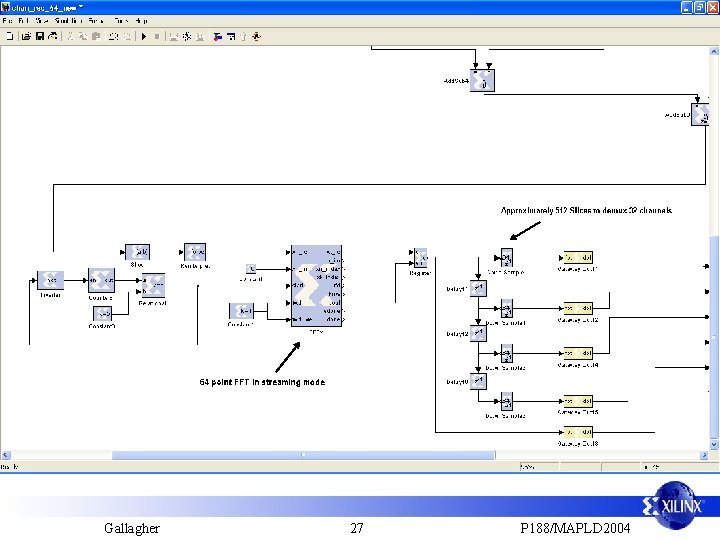Click the horizontal scrollbar left arrow

(6, 455)
